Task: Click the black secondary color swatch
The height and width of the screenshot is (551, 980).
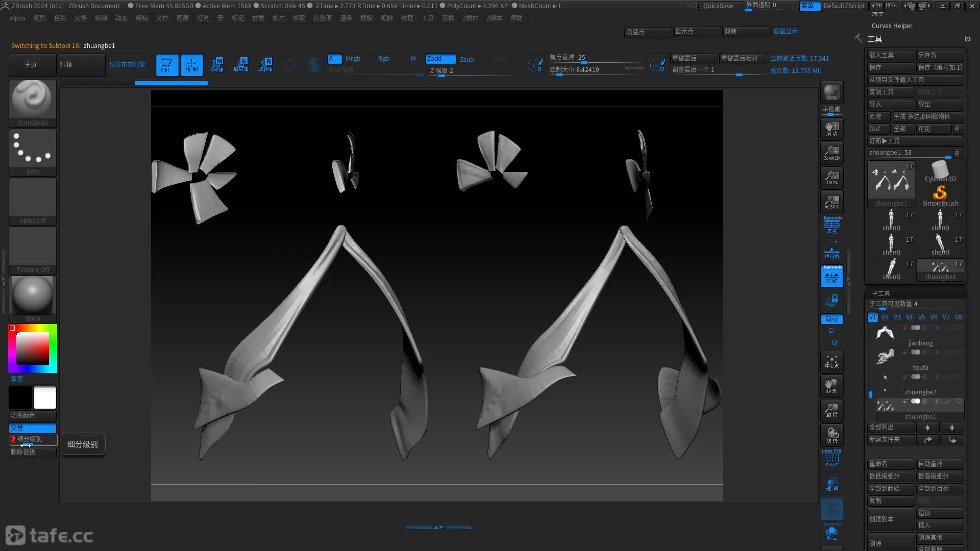Action: point(20,397)
